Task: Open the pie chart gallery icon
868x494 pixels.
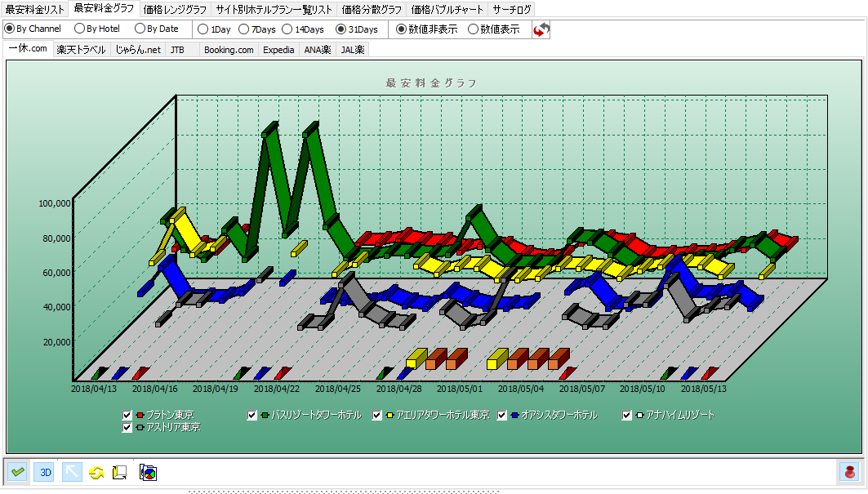Action: coord(148,472)
